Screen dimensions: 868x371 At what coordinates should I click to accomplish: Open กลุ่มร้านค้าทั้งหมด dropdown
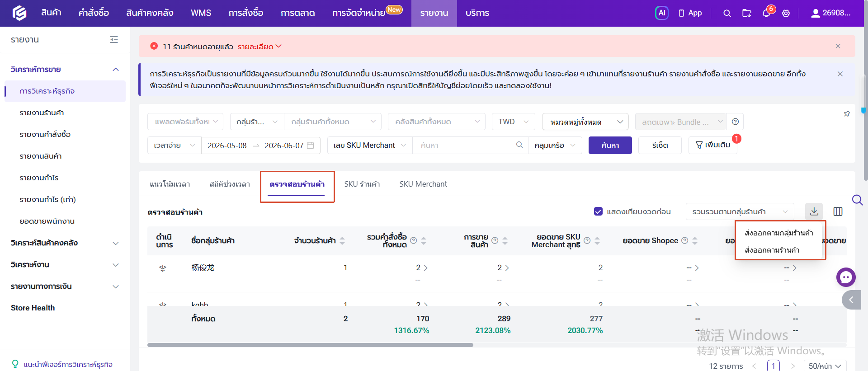[x=333, y=122]
